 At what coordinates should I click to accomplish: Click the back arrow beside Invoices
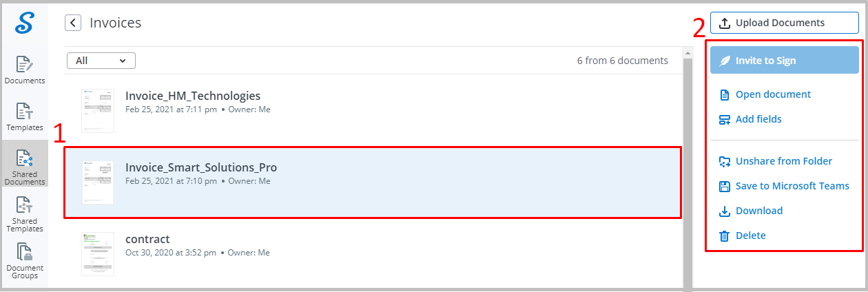pyautogui.click(x=73, y=23)
